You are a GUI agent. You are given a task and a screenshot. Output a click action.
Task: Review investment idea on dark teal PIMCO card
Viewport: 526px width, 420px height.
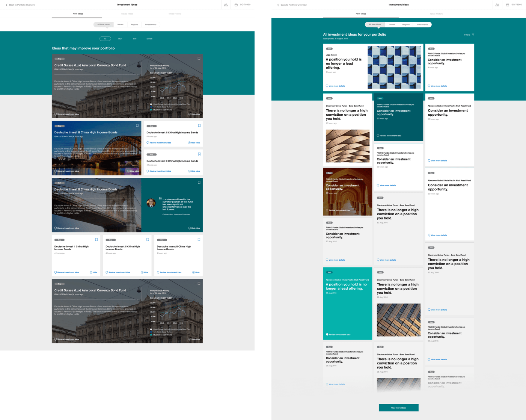[389, 136]
